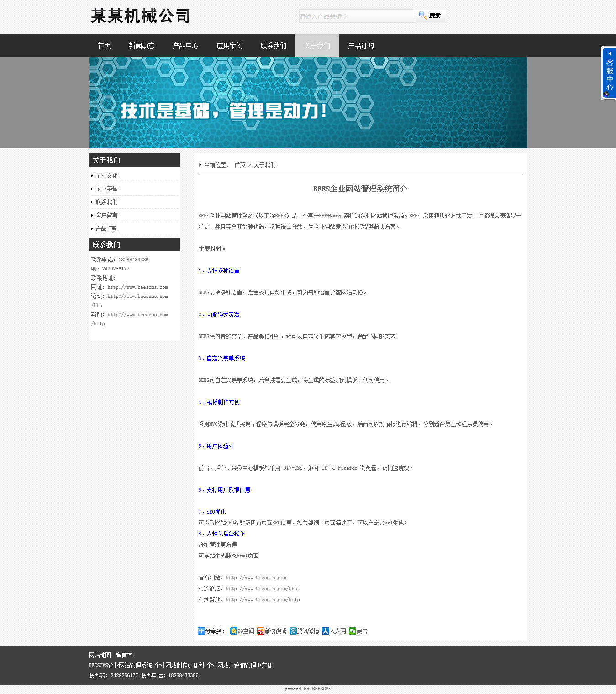Click the 维护管理更方便 line

click(218, 545)
